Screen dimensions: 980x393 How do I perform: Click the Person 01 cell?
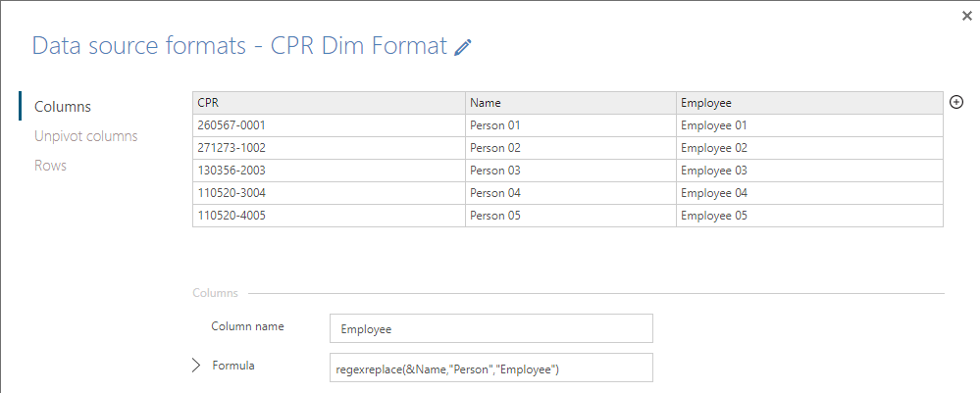click(571, 125)
